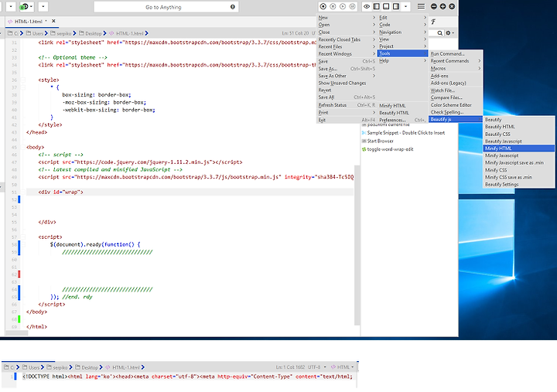Image resolution: width=557 pixels, height=392 pixels.
Task: Toggle the right pane visibility
Action: click(396, 6)
